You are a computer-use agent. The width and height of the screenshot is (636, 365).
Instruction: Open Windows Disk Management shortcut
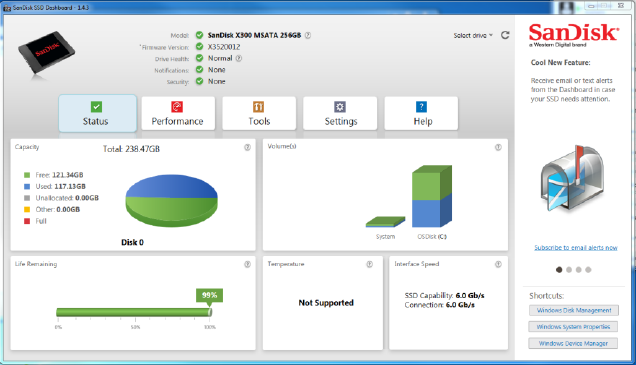[574, 310]
